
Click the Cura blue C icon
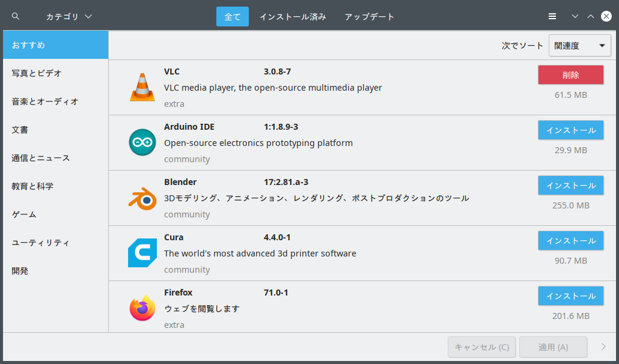pos(142,253)
